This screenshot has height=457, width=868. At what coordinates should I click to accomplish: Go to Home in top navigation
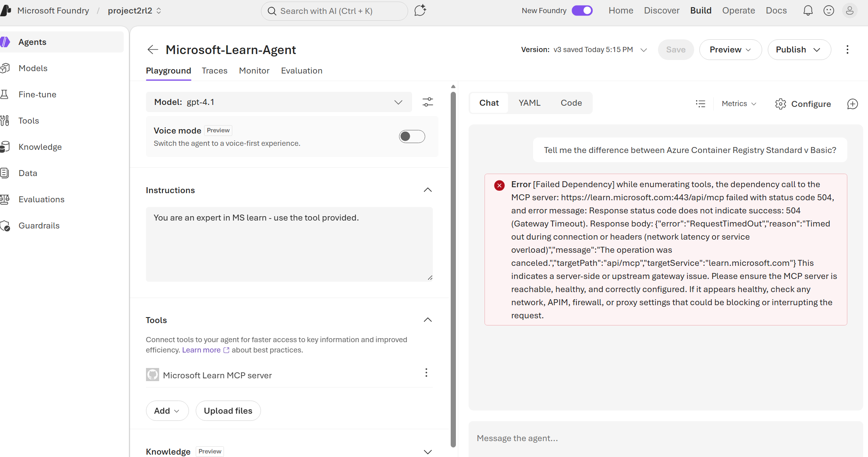click(621, 11)
